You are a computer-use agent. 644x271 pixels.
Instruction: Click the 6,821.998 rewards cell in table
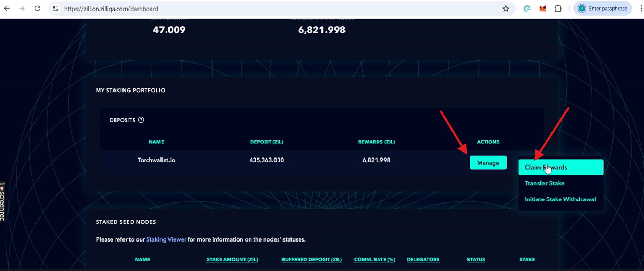[x=376, y=160]
